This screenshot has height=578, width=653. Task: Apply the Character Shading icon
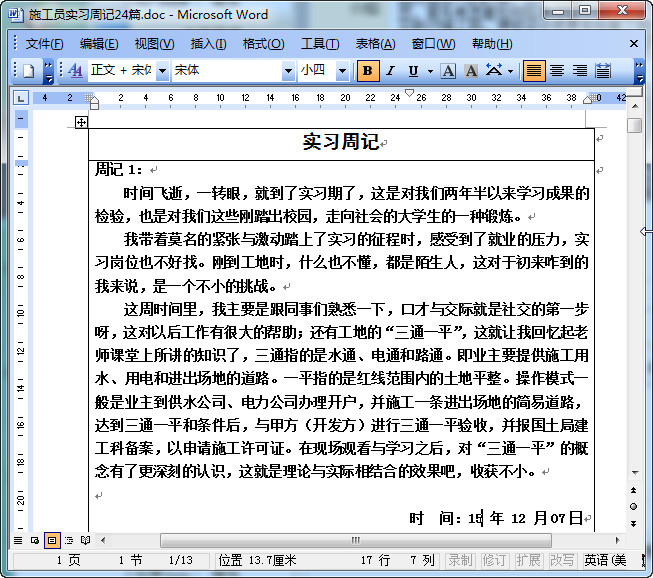click(471, 71)
